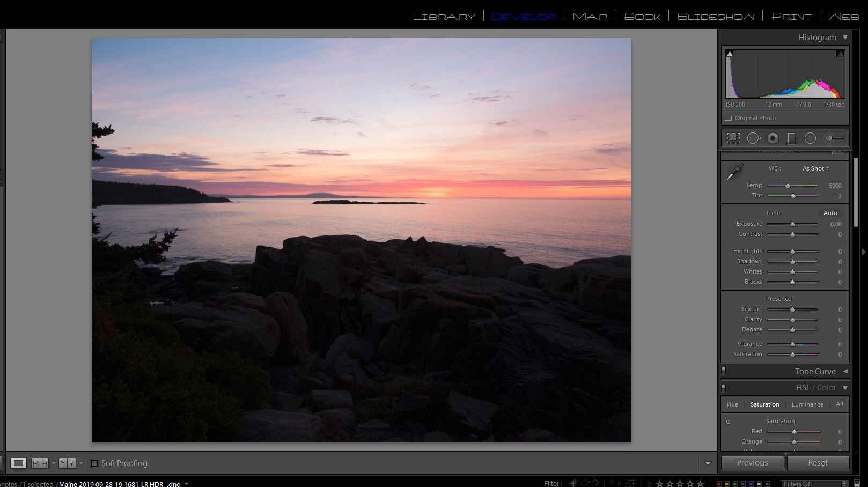Switch to the Library module
The width and height of the screenshot is (868, 487).
(444, 17)
